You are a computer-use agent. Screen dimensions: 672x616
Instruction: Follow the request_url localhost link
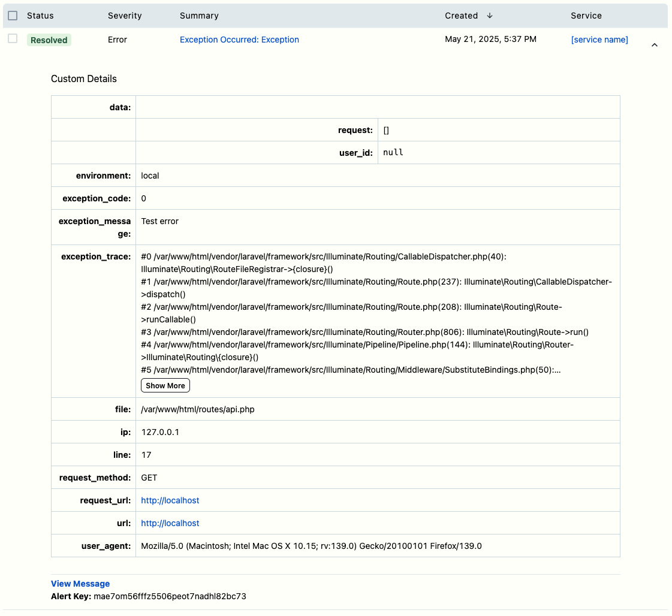[x=170, y=500]
